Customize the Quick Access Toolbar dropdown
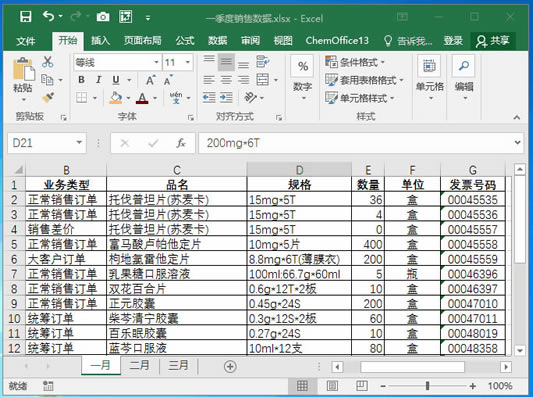This screenshot has width=533, height=397. [148, 17]
